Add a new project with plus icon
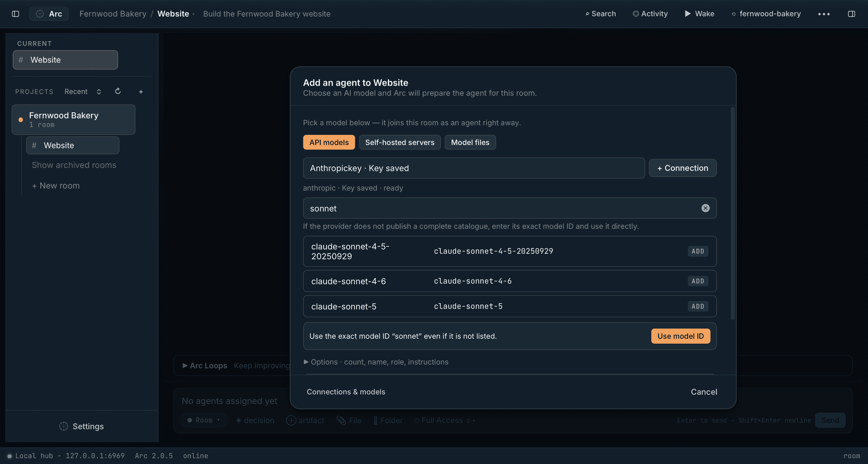 click(x=141, y=92)
